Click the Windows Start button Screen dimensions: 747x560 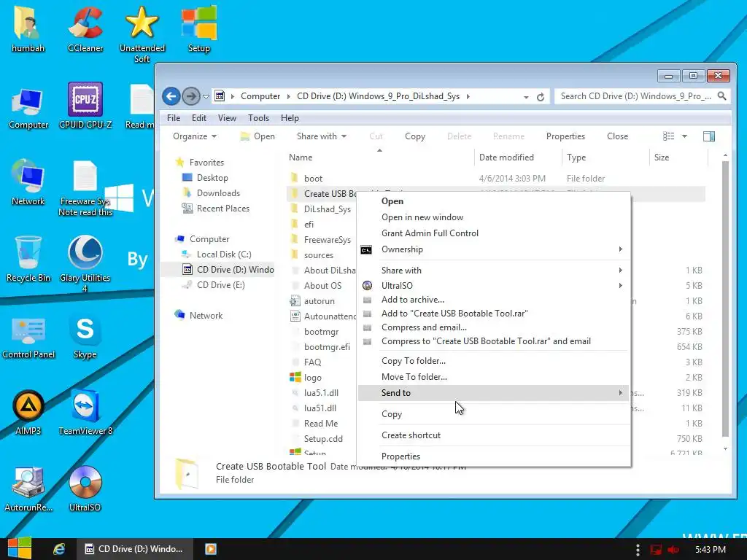pyautogui.click(x=19, y=548)
